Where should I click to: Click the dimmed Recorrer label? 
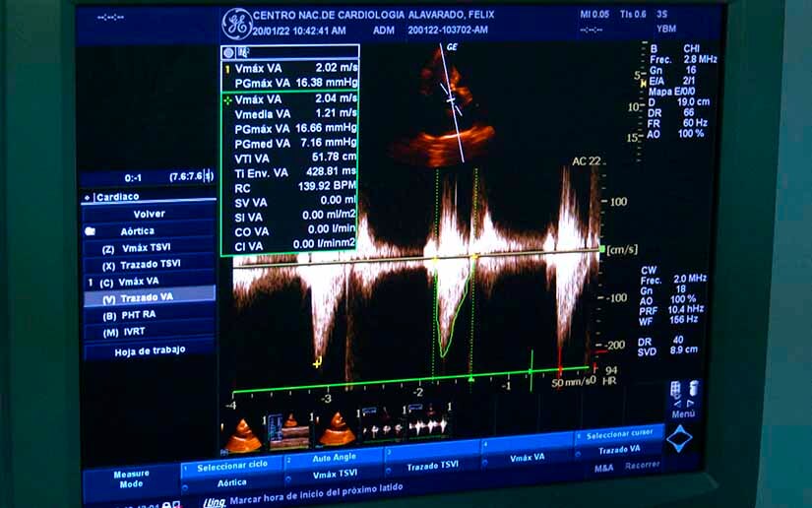[x=642, y=465]
